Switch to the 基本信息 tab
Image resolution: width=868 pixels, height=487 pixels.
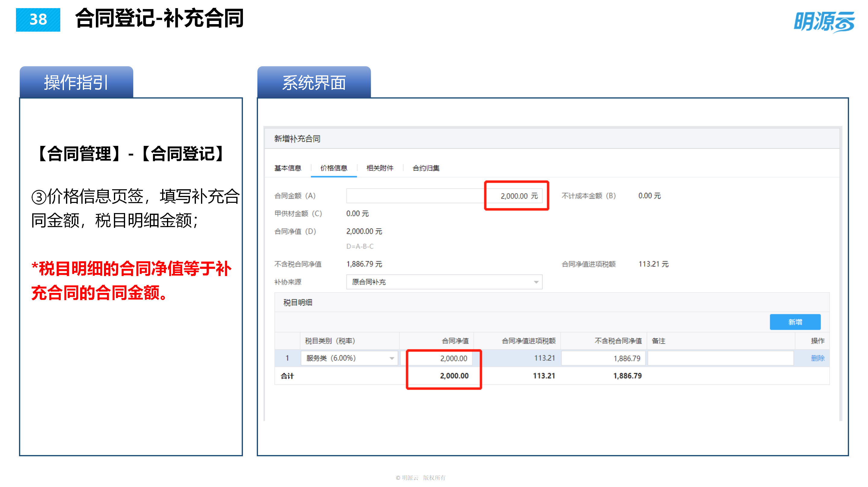288,168
